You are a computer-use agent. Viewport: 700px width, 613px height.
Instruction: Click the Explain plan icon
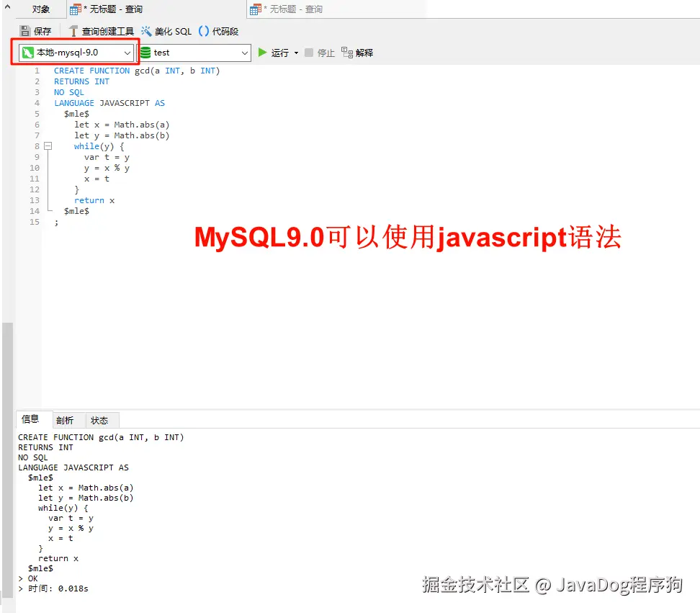pyautogui.click(x=347, y=53)
